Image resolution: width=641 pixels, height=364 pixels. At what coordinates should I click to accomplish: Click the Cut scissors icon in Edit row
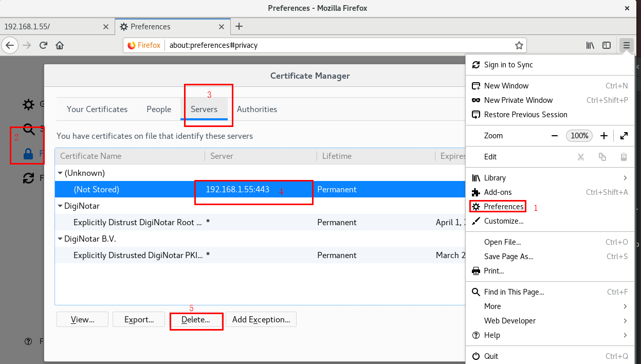tap(581, 157)
